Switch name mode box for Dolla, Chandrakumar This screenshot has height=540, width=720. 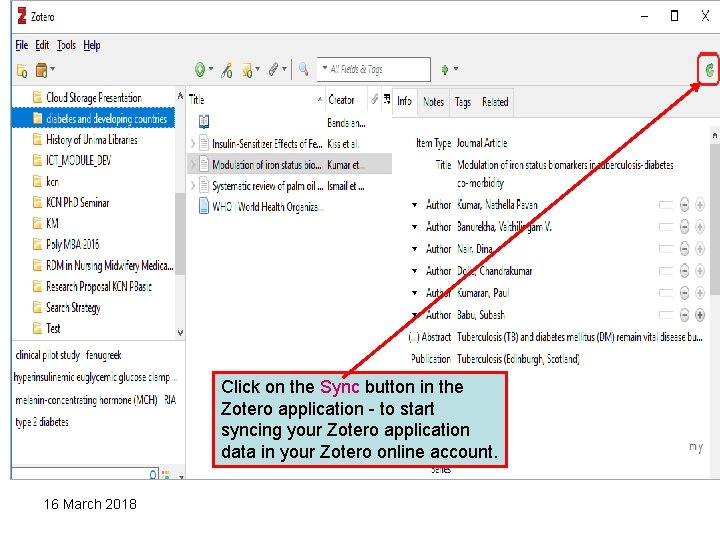coord(666,271)
